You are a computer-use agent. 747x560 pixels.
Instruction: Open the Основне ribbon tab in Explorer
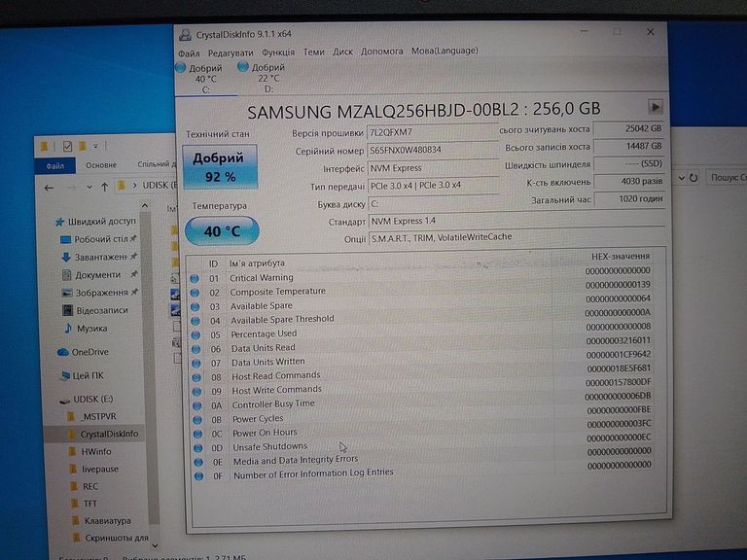[101, 164]
